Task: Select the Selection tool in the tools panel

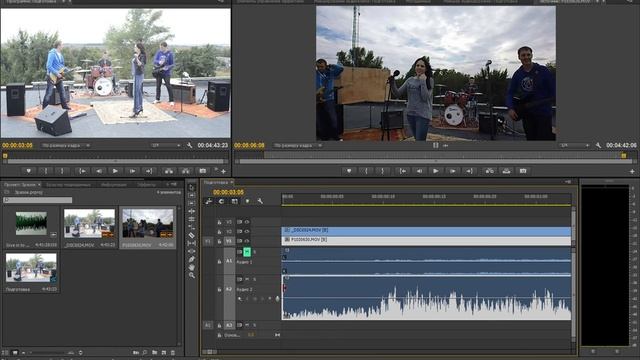Action: [x=192, y=188]
